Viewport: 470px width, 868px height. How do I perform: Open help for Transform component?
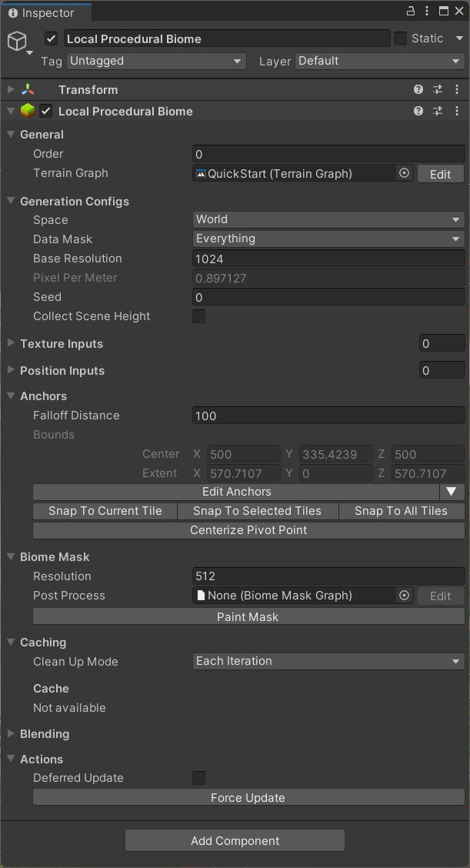click(x=418, y=89)
